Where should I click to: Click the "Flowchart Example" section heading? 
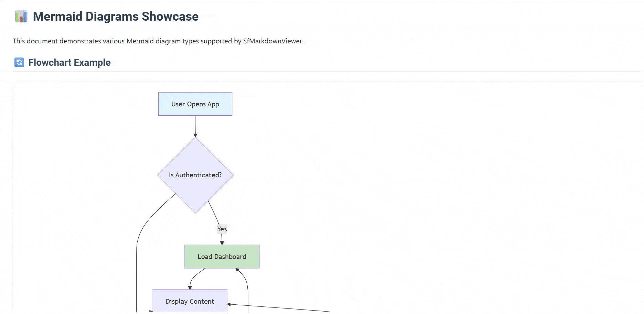[69, 62]
